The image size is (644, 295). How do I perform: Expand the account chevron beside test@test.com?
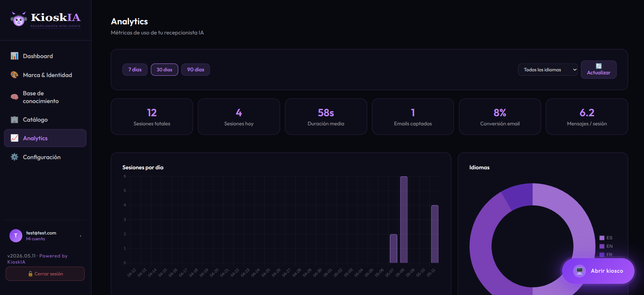81,236
